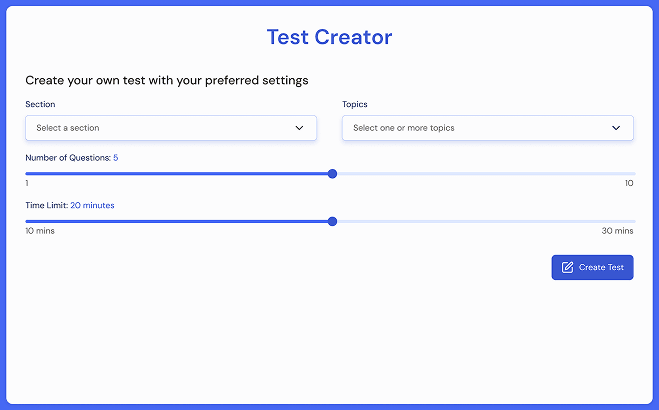This screenshot has width=659, height=410.
Task: Click the 'Topics' field label
Action: point(355,104)
